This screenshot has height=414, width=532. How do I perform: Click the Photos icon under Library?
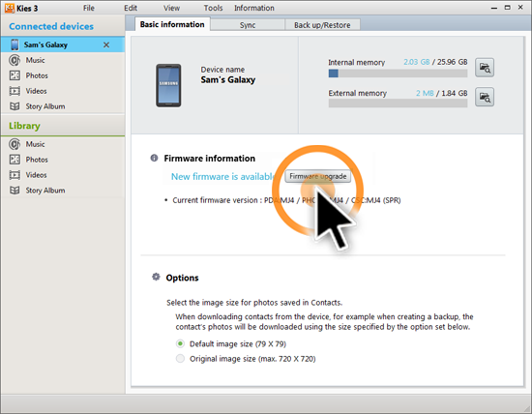[x=15, y=160]
